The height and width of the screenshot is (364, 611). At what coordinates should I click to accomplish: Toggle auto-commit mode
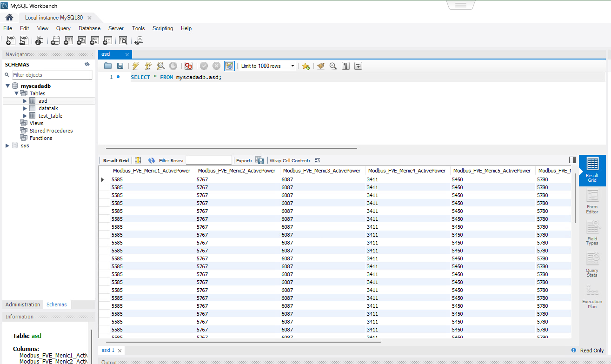229,66
